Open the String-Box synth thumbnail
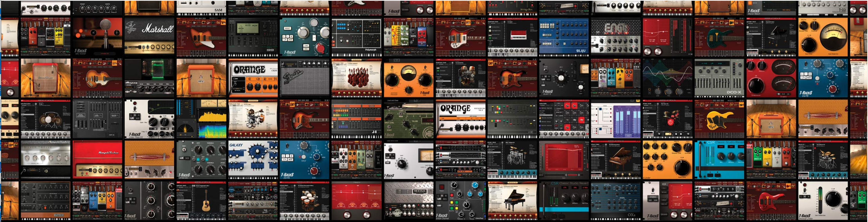The width and height of the screenshot is (868, 222). coord(512,7)
